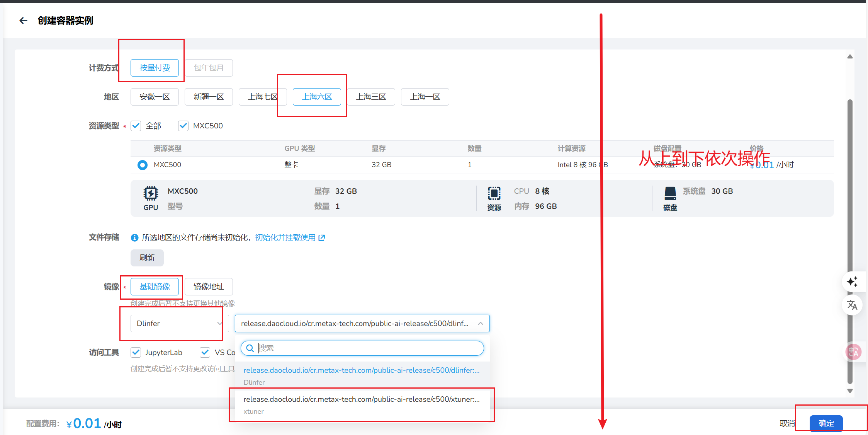Click the external link icon after 初始化并挂载使用
The width and height of the screenshot is (868, 435).
321,238
